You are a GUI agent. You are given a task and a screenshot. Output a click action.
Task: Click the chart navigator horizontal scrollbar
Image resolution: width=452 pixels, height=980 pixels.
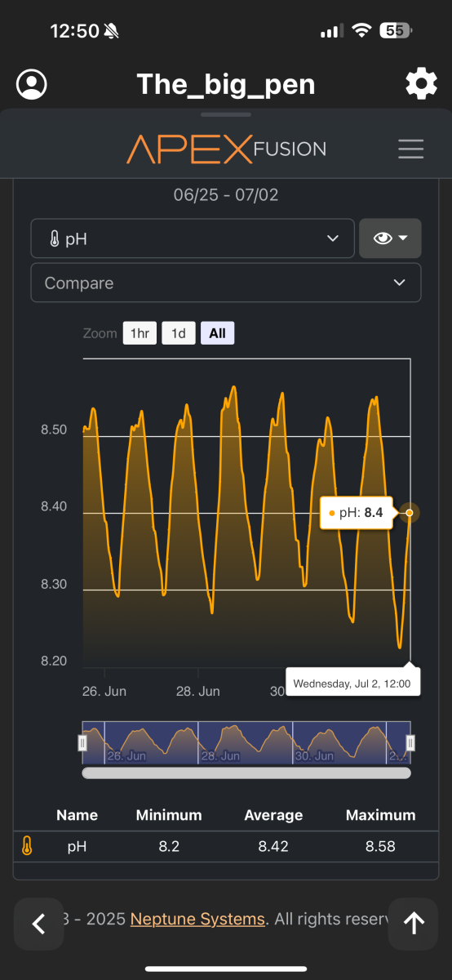point(246,773)
